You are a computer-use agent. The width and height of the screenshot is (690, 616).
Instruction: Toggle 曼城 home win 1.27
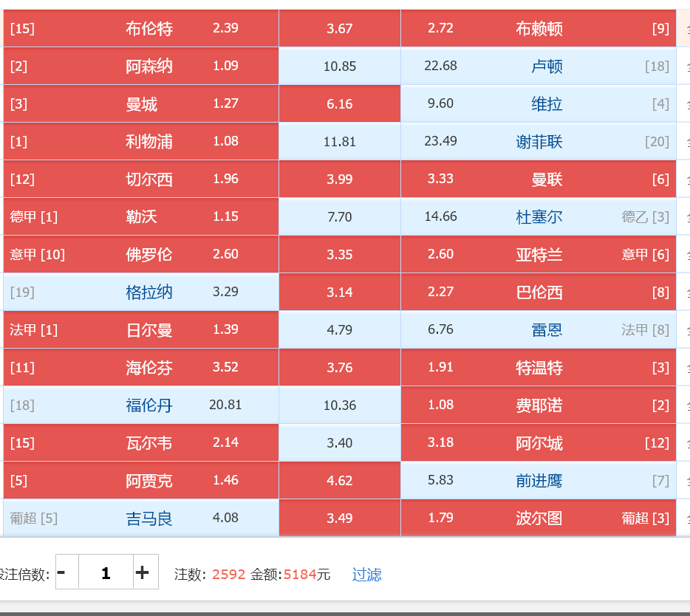pos(141,103)
